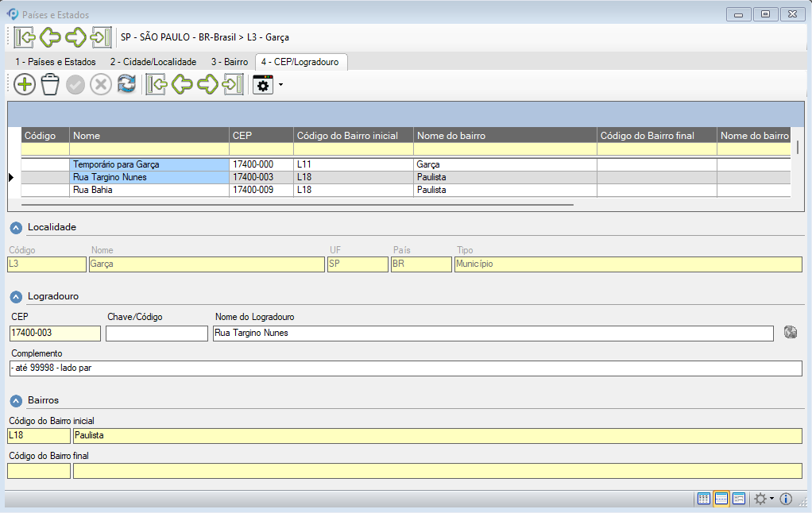Collapse the Localidade section
This screenshot has height=513, width=812.
pos(16,227)
